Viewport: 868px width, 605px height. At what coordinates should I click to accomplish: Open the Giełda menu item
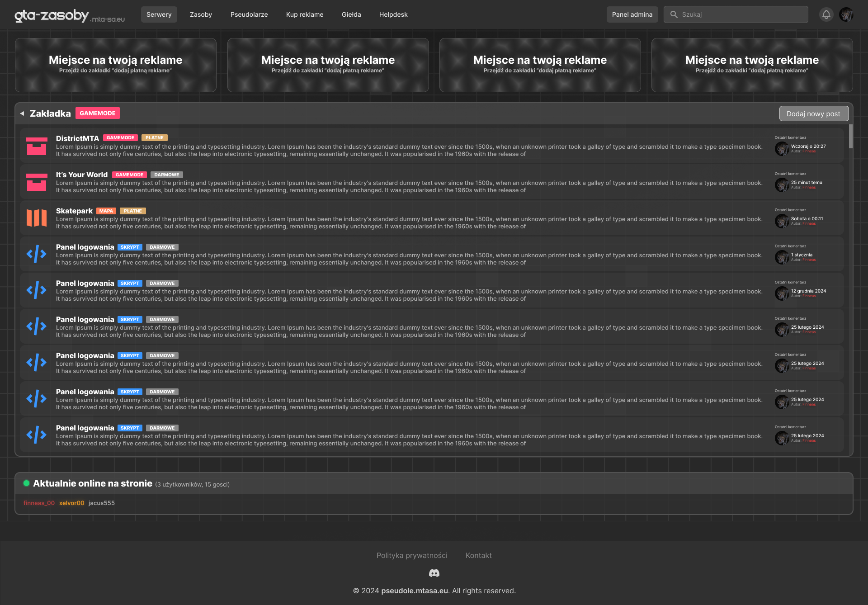pos(351,14)
